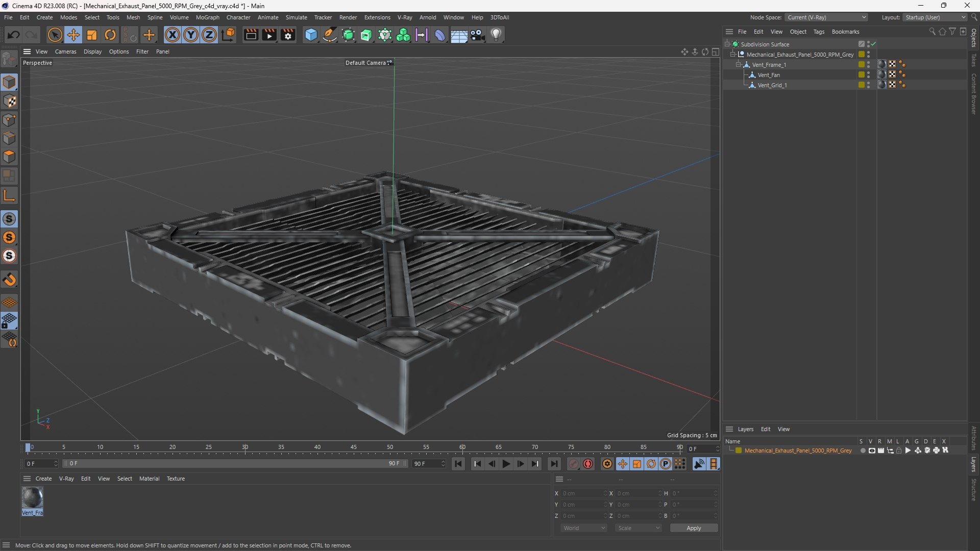The image size is (980, 551).
Task: Click the Record Active Objects button
Action: tap(574, 464)
